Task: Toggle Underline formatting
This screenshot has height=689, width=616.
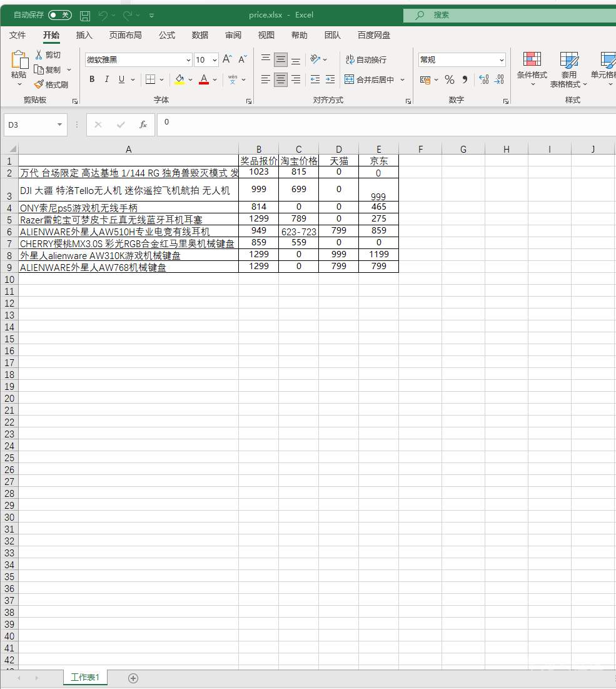Action: [121, 79]
